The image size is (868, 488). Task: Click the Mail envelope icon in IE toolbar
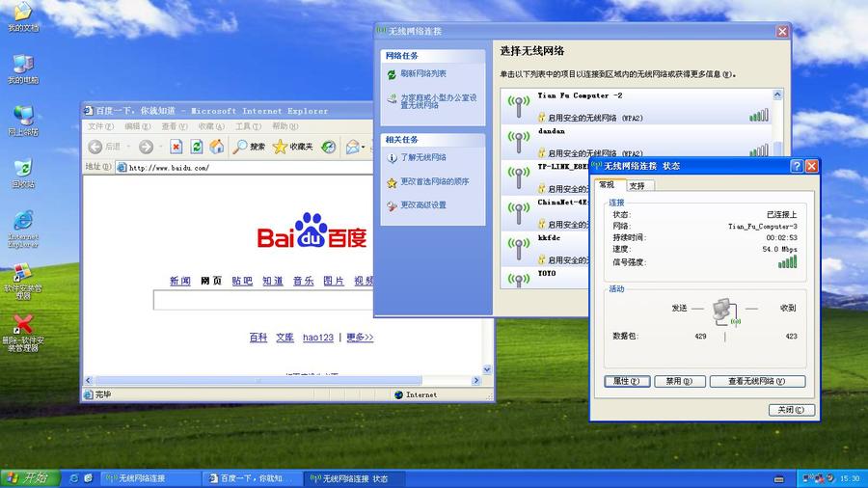353,147
